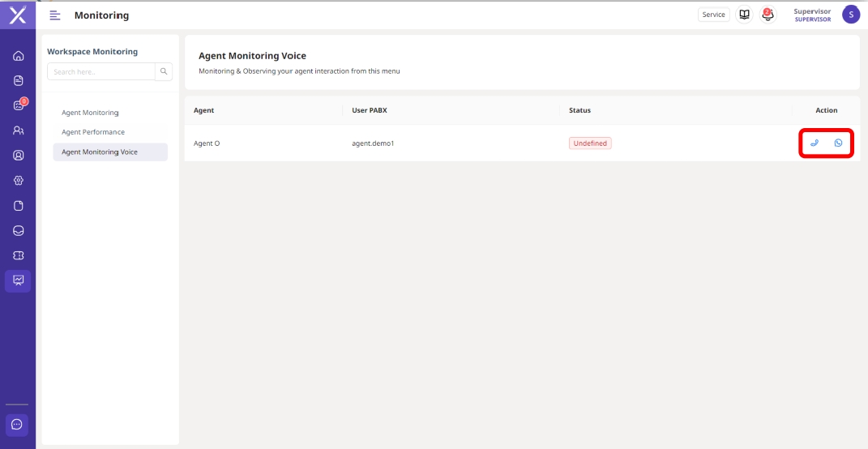Screen dimensions: 868x449
Task: Click the 'Search here..' input field
Action: coord(100,72)
